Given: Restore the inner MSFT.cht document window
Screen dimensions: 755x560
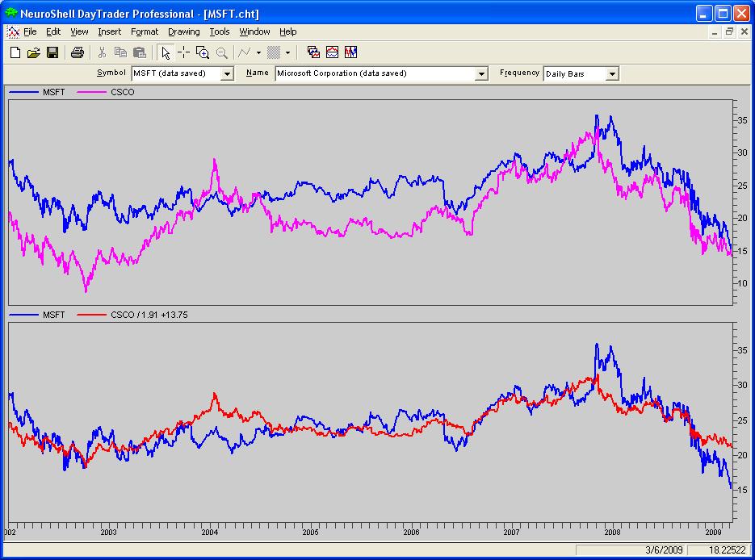Looking at the screenshot, I should coord(729,32).
